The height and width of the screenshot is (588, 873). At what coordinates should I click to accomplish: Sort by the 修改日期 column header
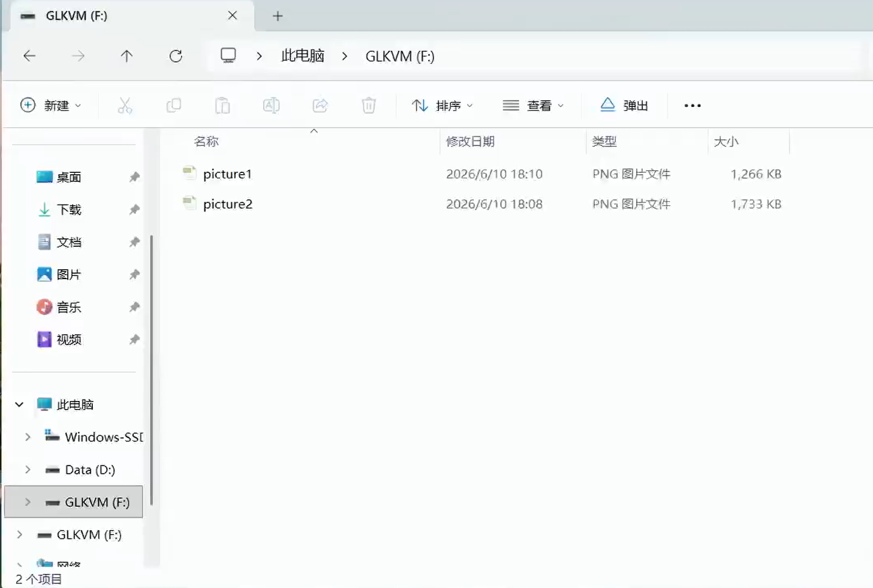pos(470,141)
